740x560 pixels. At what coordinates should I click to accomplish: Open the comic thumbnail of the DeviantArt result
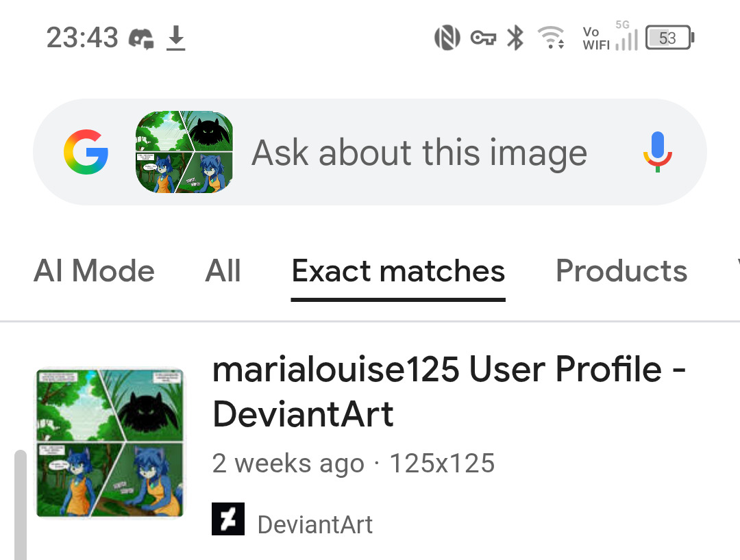pos(110,443)
